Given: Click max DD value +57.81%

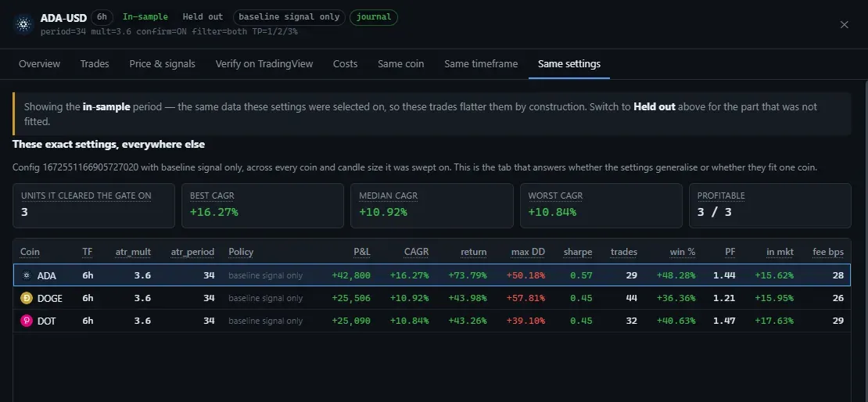Looking at the screenshot, I should (525, 298).
